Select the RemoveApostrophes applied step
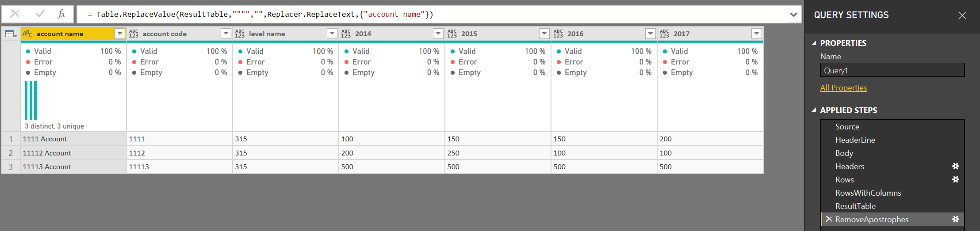 tap(892, 219)
